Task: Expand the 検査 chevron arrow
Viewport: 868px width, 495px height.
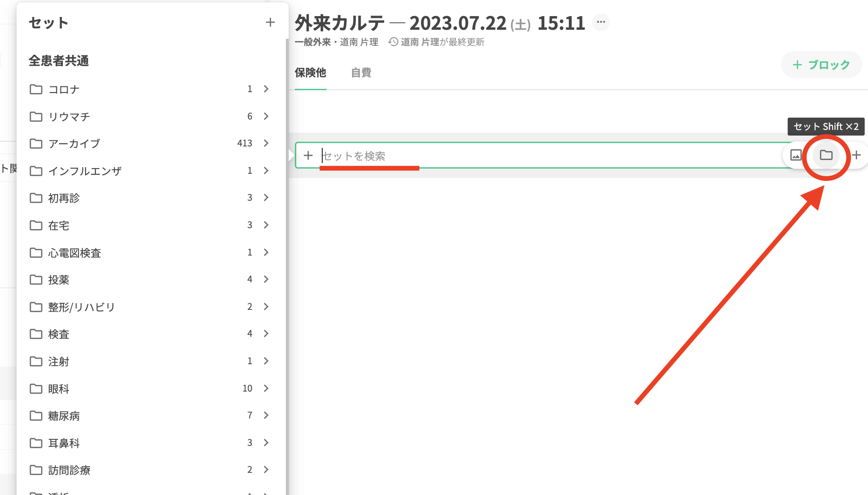Action: coord(266,334)
